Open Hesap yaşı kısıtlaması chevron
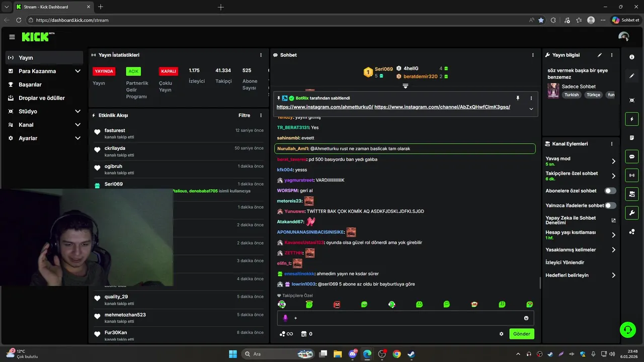Image resolution: width=644 pixels, height=362 pixels. [x=613, y=235]
